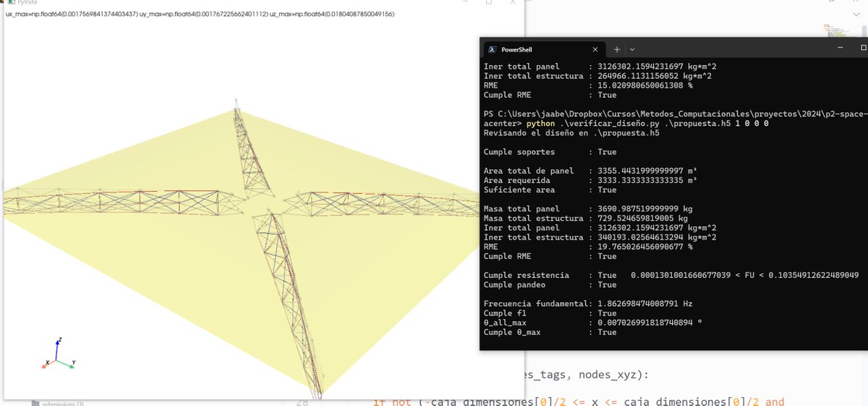Select the PowerShell tab

point(542,49)
